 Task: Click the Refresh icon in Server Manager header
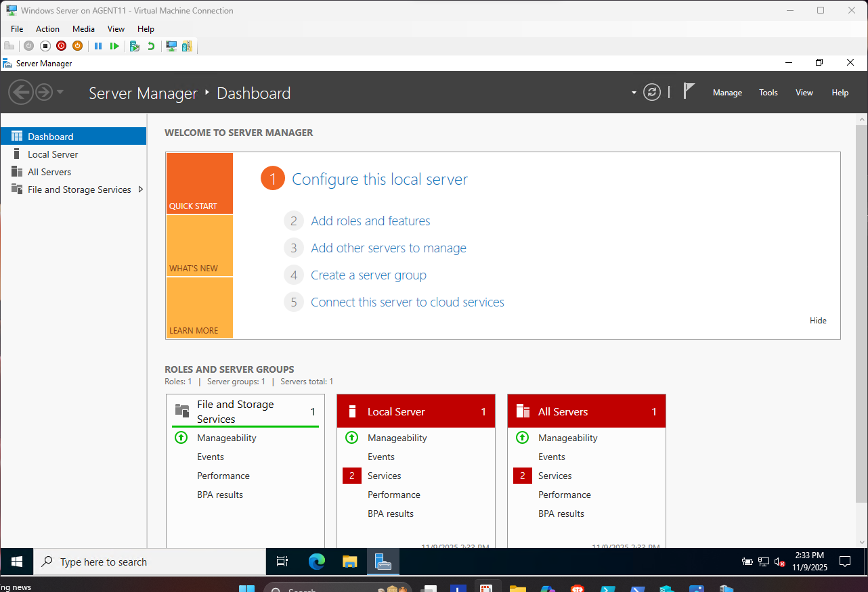coord(651,93)
